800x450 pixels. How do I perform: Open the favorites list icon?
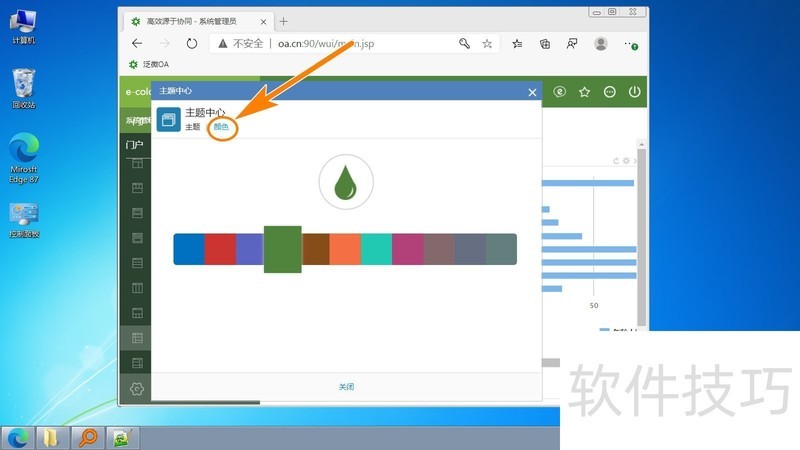tap(517, 44)
